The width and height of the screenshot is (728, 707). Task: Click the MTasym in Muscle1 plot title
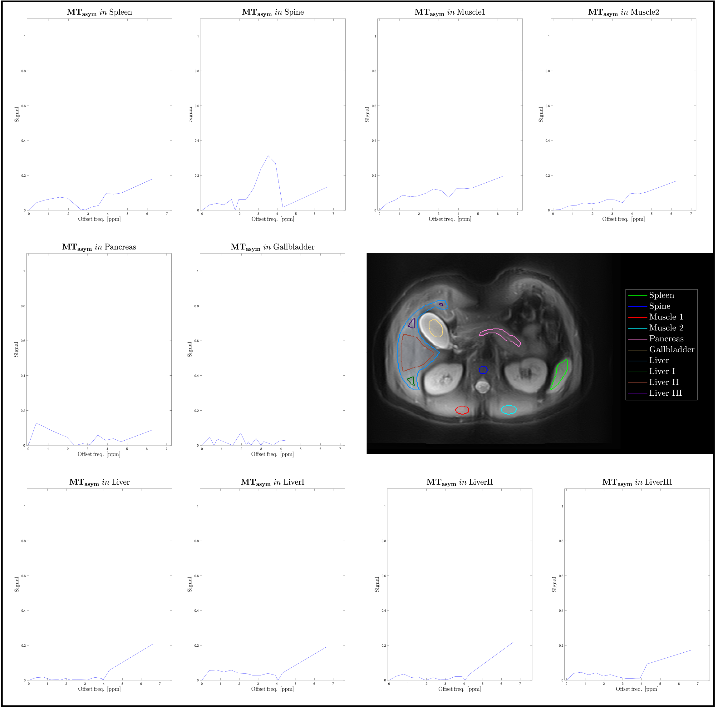click(450, 12)
